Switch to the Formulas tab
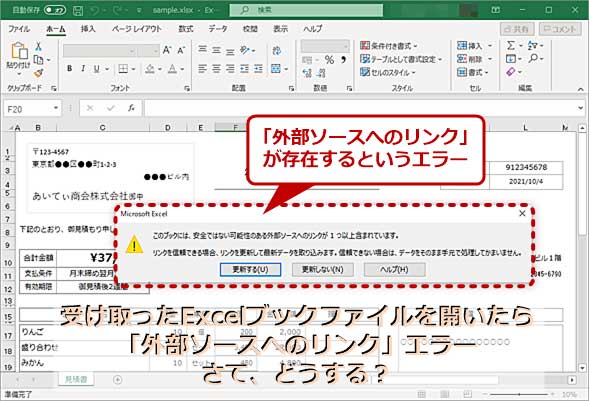Screen dimensions: 589x401 point(186,29)
